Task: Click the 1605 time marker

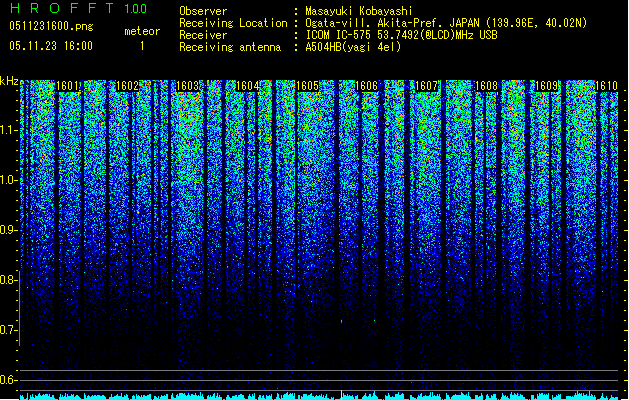Action: coord(307,86)
